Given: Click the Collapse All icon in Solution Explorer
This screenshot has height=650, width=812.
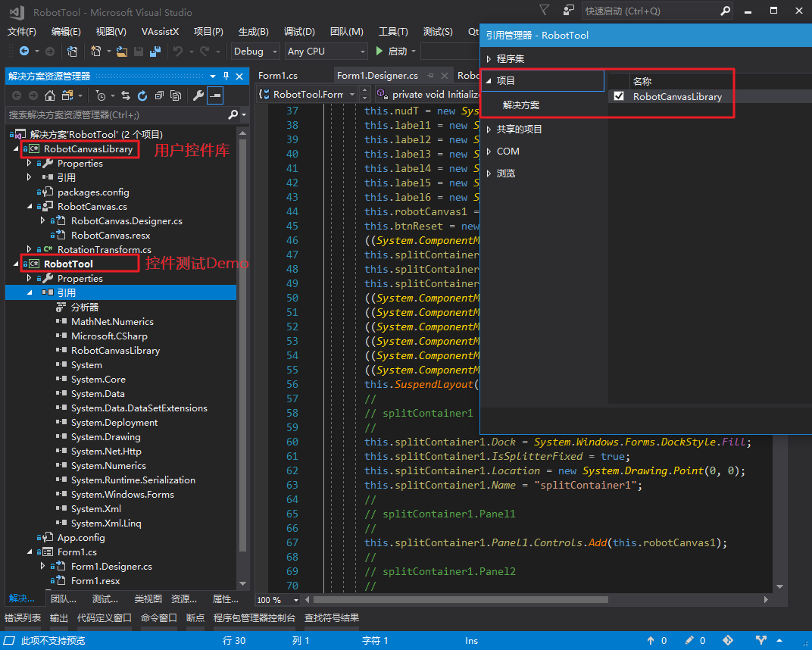Looking at the screenshot, I should point(159,95).
